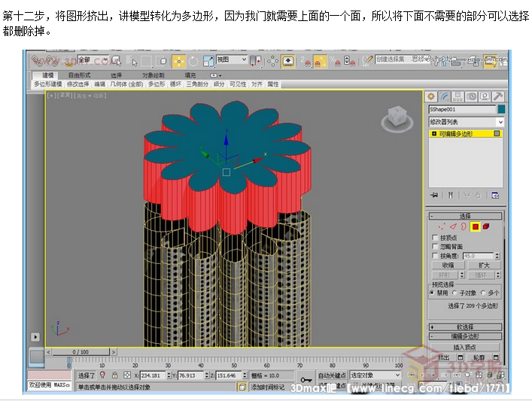The image size is (532, 401).
Task: Switch to the 建模 ribbon tab
Action: pyautogui.click(x=47, y=75)
